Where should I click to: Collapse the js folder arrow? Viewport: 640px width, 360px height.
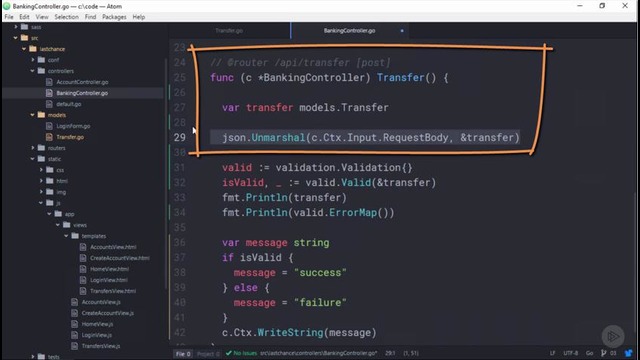pyautogui.click(x=41, y=203)
